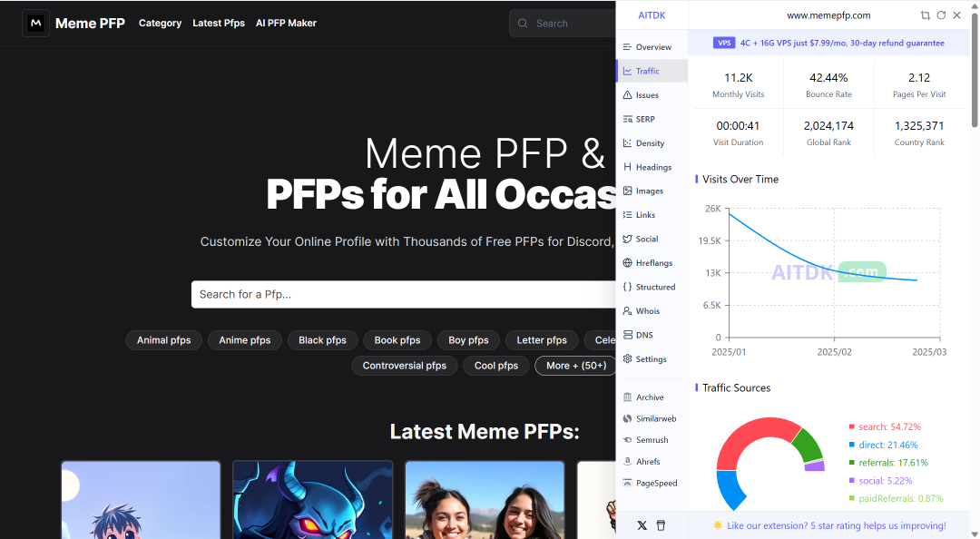The image size is (980, 539).
Task: Click the 11.2K Monthly Visits stat
Action: click(x=738, y=85)
